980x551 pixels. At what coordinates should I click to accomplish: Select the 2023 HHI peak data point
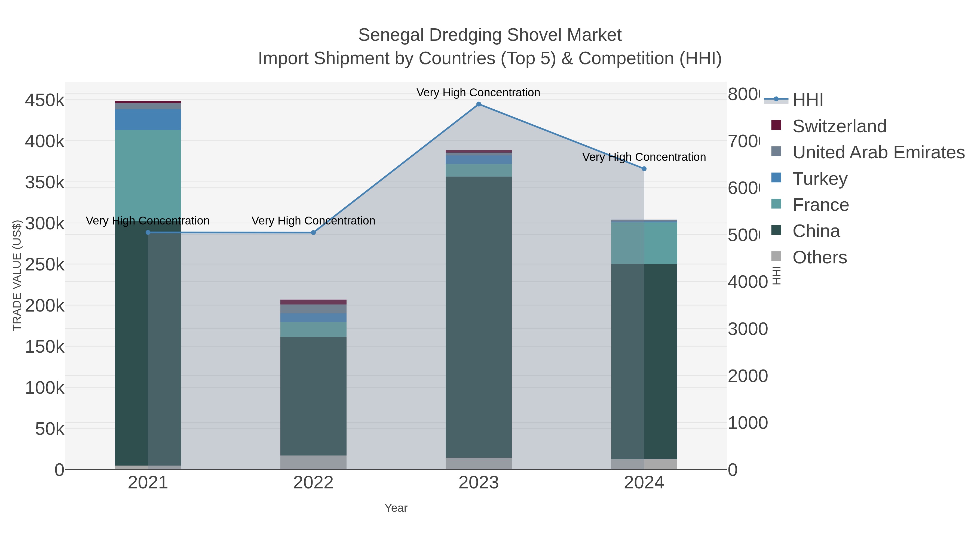tap(479, 104)
